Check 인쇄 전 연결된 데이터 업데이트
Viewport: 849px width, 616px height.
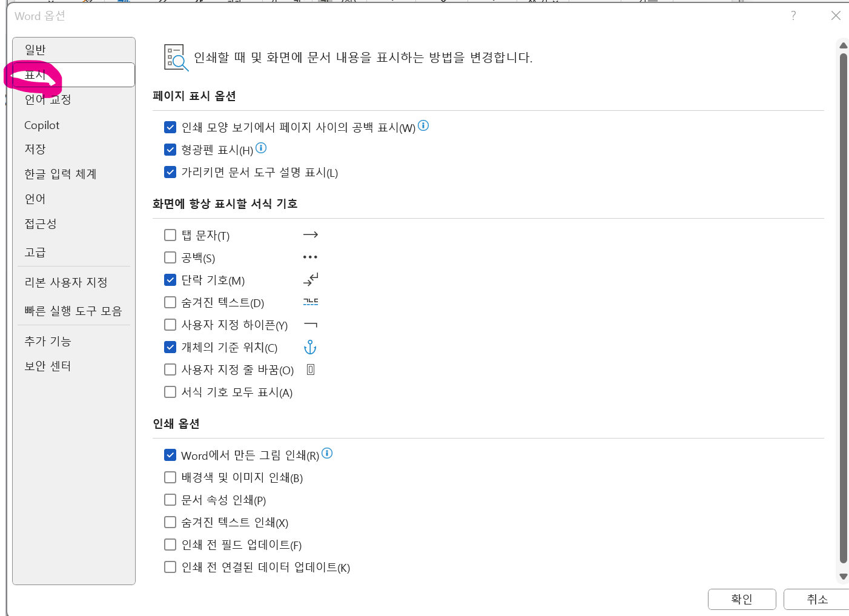tap(170, 567)
